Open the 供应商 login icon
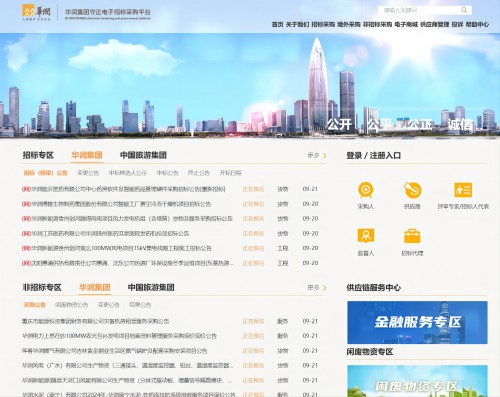Screen dimensions: 500x397 coord(412,190)
